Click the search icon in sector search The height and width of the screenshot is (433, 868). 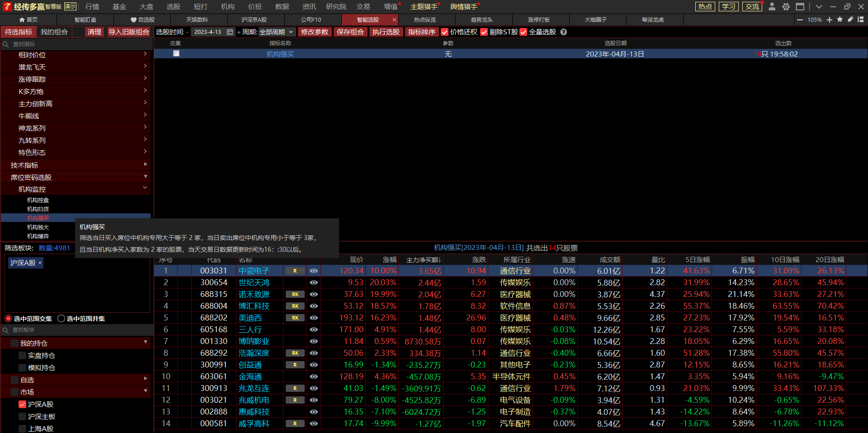coord(6,330)
